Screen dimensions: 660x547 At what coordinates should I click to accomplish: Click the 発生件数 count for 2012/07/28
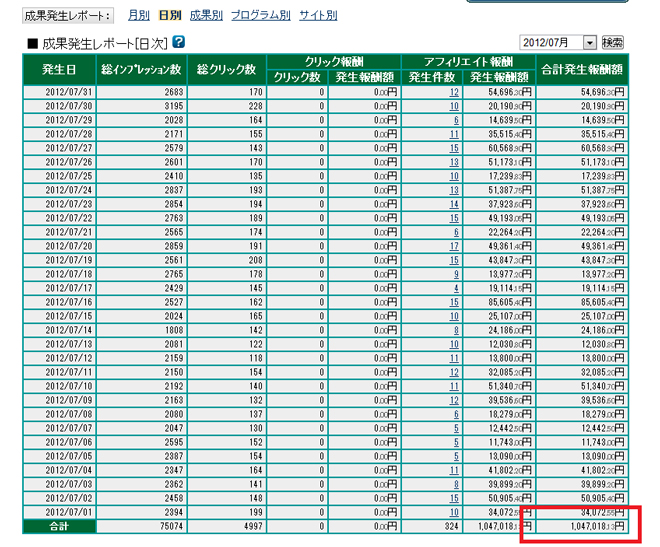(x=454, y=134)
